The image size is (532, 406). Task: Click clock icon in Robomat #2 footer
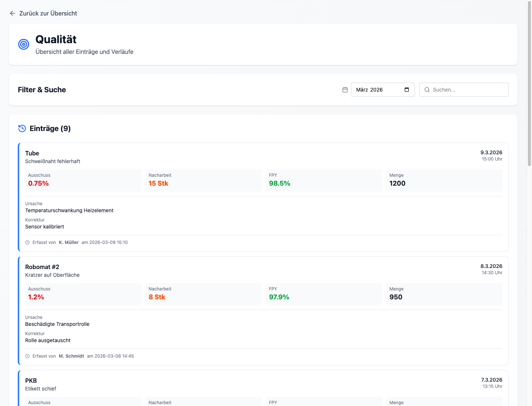point(27,356)
